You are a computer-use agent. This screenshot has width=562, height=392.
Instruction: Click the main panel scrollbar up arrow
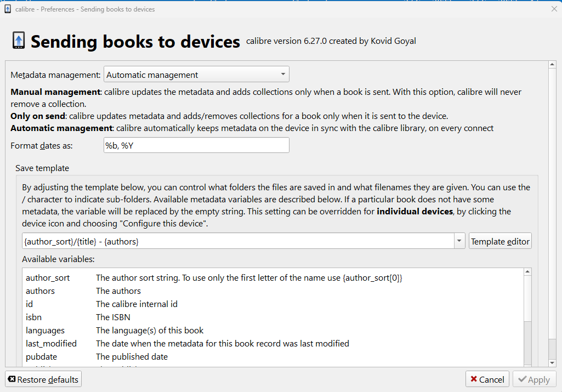(553, 65)
